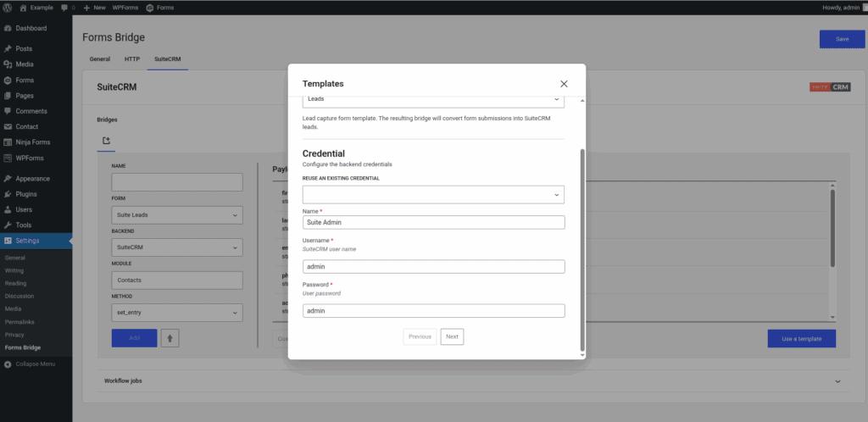Open Privacy settings submenu item
The height and width of the screenshot is (422, 868).
point(14,335)
